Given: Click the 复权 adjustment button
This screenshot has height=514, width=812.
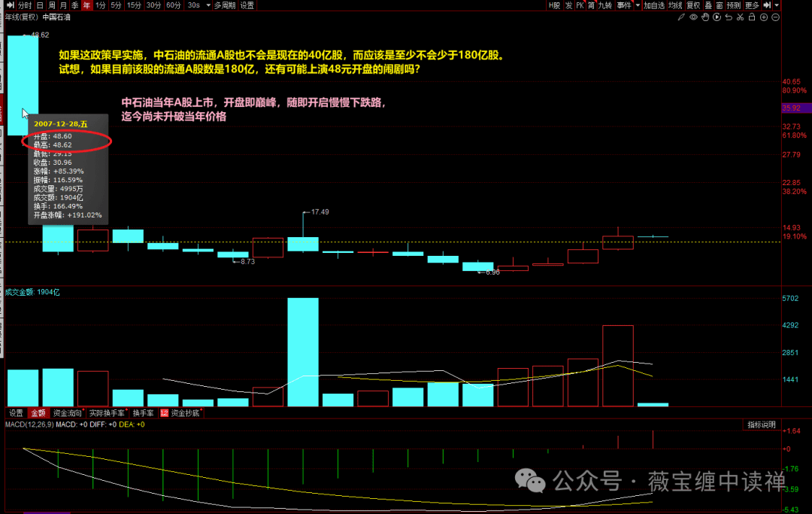Looking at the screenshot, I should coord(693,5).
